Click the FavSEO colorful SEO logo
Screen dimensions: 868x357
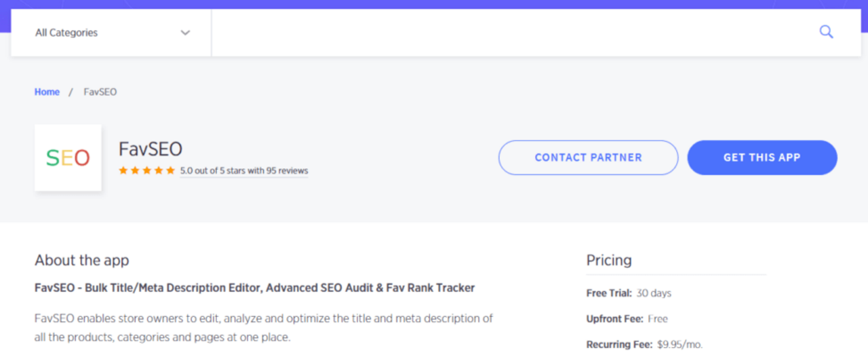[x=68, y=157]
